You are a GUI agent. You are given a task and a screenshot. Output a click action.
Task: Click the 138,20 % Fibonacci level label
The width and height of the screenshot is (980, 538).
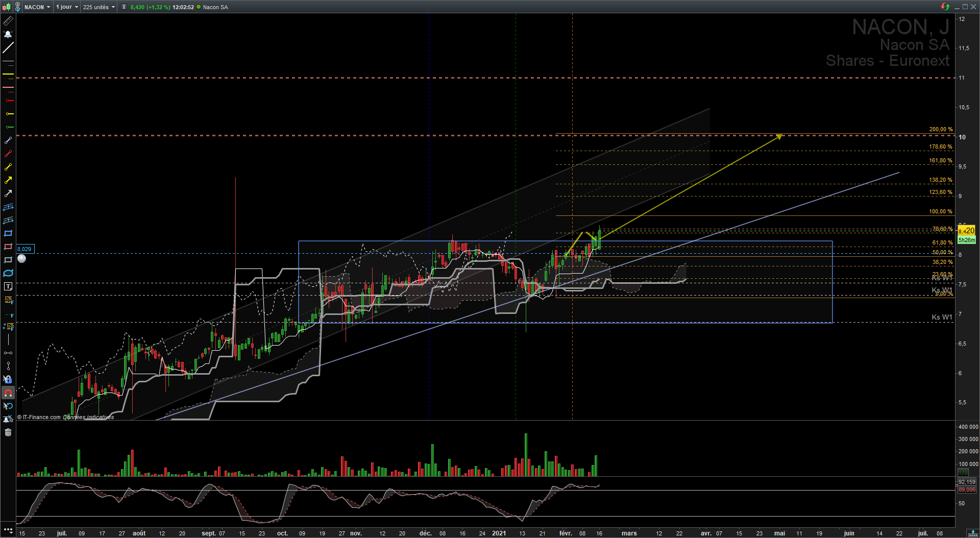pos(941,180)
